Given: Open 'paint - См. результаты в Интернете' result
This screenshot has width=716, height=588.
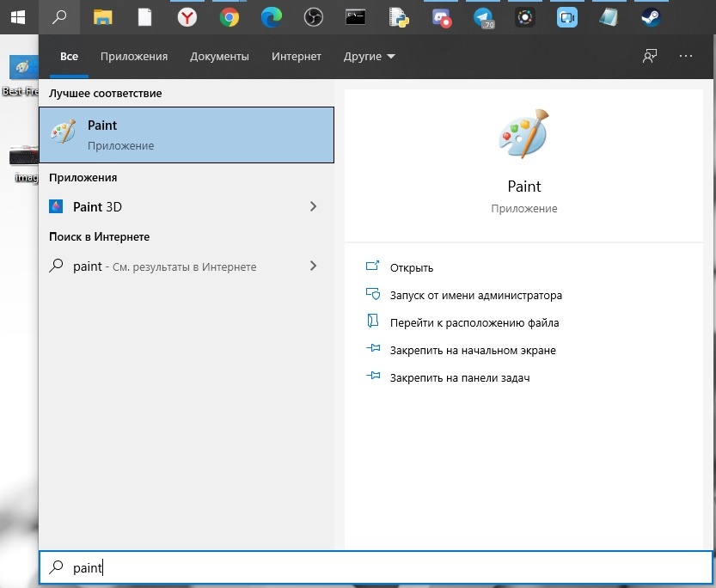Looking at the screenshot, I should 187,266.
